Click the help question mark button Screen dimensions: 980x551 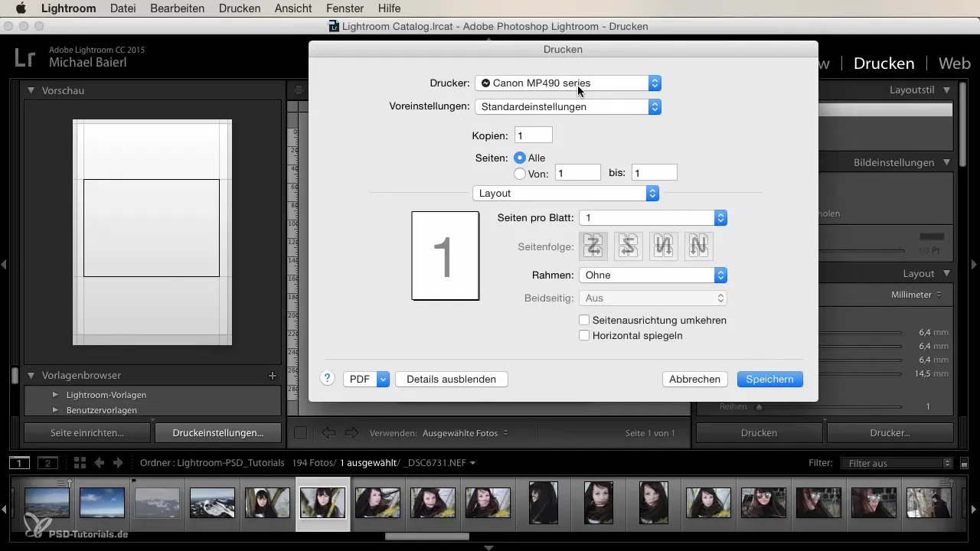pos(328,378)
